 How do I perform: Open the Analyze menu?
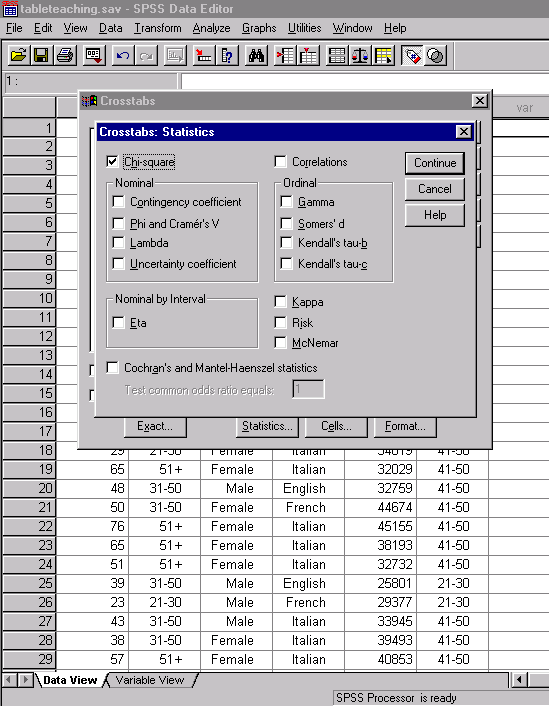pos(211,28)
